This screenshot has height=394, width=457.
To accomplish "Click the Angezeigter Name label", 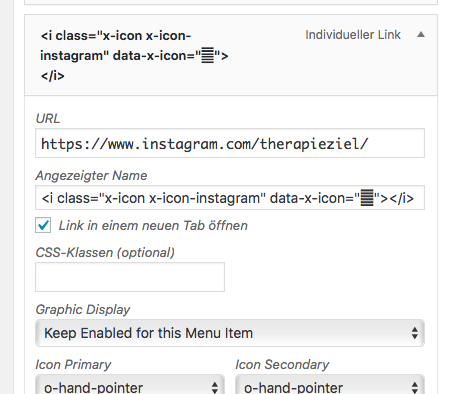I will pos(91,176).
